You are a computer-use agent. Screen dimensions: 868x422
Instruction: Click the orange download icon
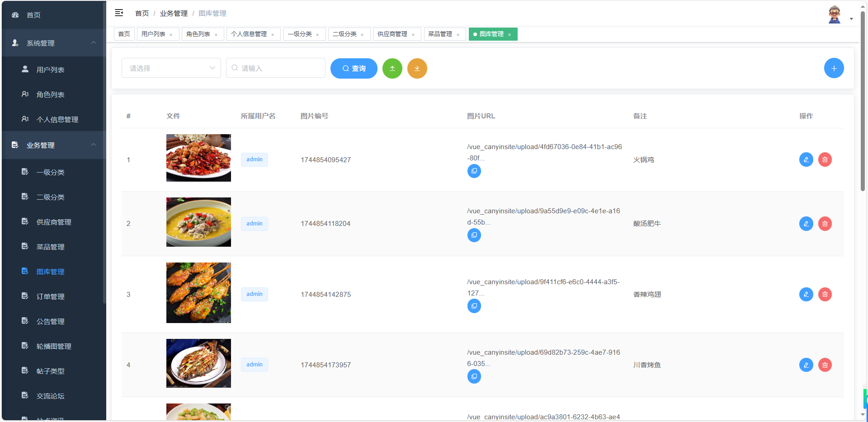pyautogui.click(x=417, y=68)
